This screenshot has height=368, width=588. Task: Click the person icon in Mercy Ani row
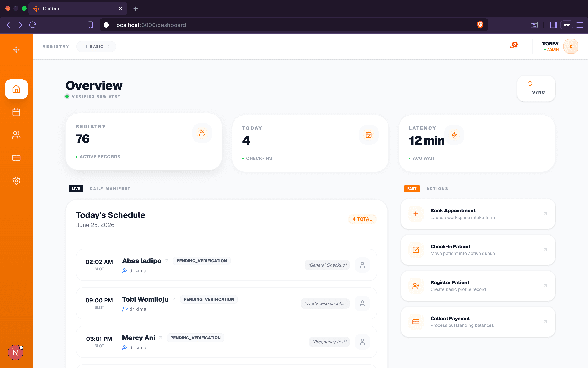[362, 342]
